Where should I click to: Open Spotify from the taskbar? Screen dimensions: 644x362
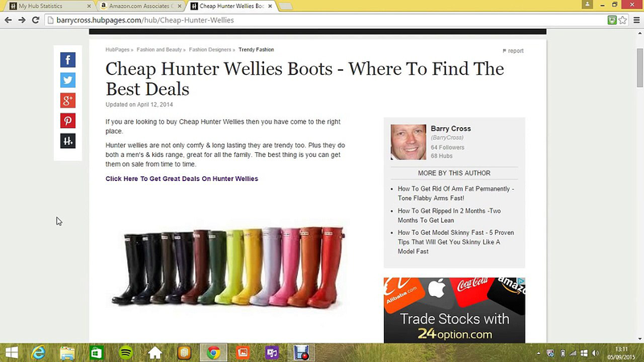click(x=126, y=352)
